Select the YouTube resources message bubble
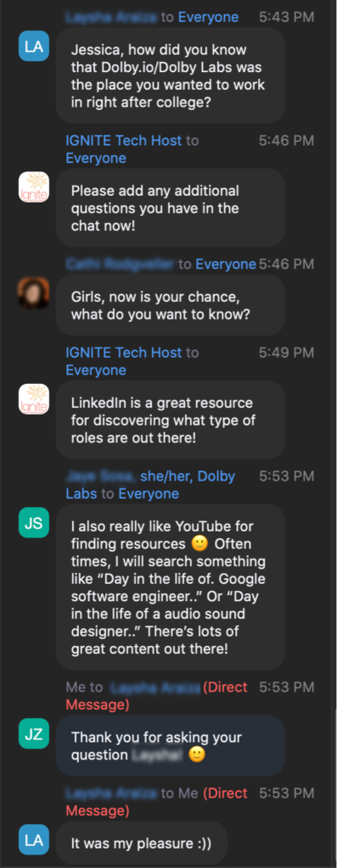The height and width of the screenshot is (868, 337). click(x=170, y=587)
